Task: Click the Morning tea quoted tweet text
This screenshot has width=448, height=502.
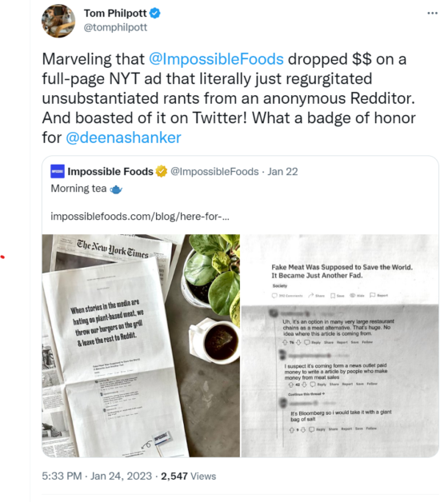Action: click(78, 189)
